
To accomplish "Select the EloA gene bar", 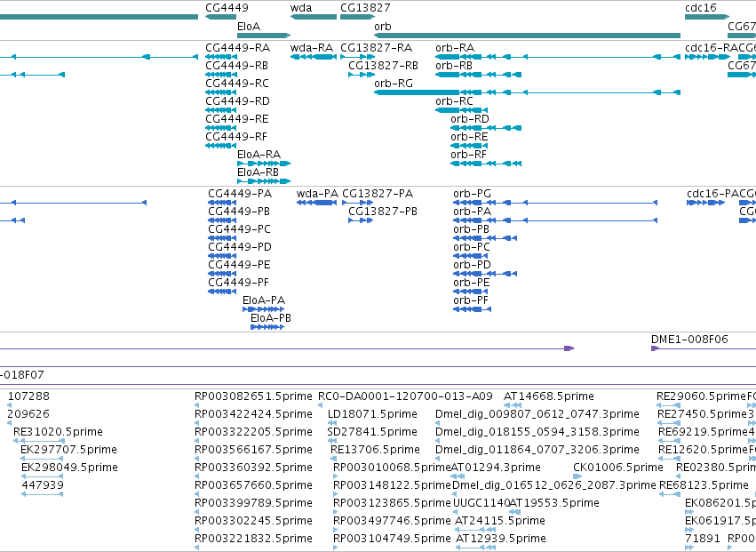I will [264, 36].
